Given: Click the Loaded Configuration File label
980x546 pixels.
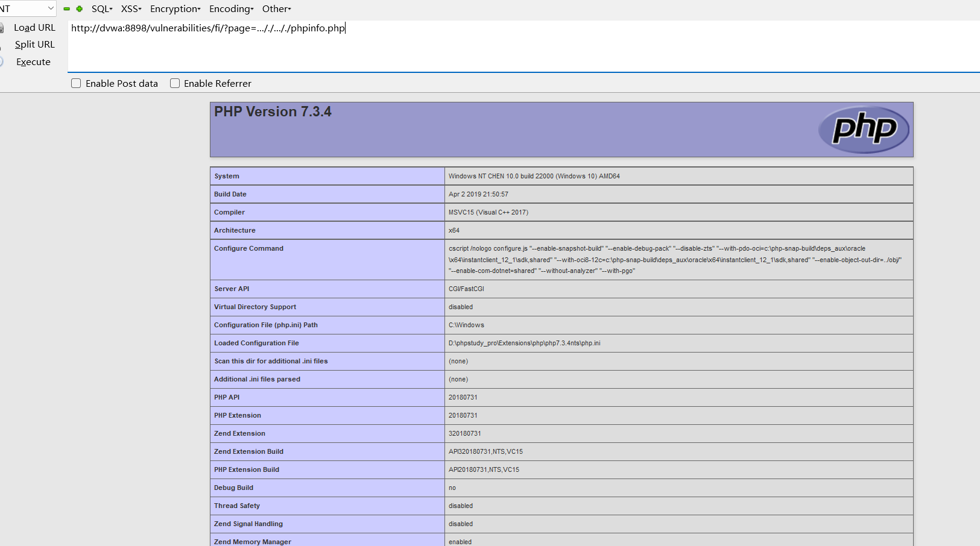Looking at the screenshot, I should click(256, 343).
